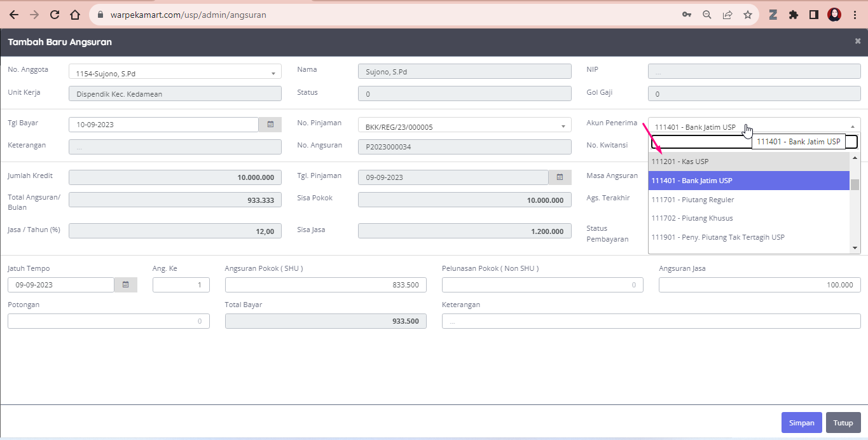Bookmark this page with star
868x440 pixels.
748,15
